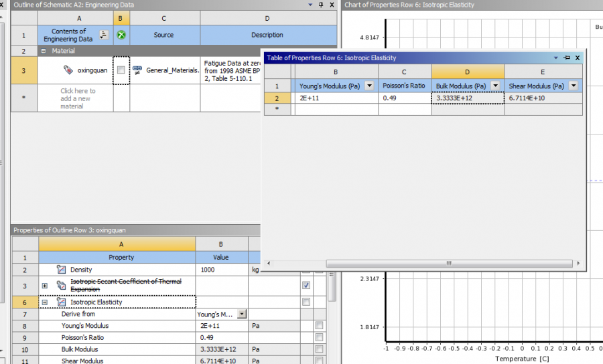Image resolution: width=603 pixels, height=364 pixels.
Task: Toggle parameter checkbox for Poisson's Ratio row
Action: coord(319,337)
